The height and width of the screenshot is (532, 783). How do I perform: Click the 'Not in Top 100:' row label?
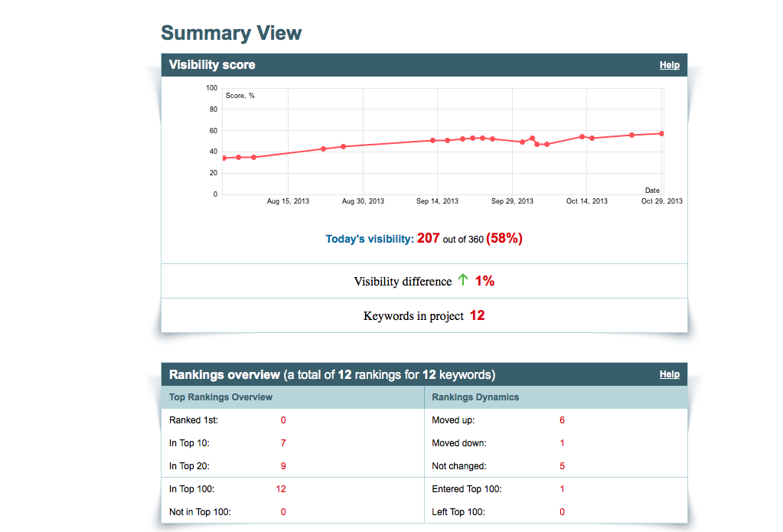point(200,512)
